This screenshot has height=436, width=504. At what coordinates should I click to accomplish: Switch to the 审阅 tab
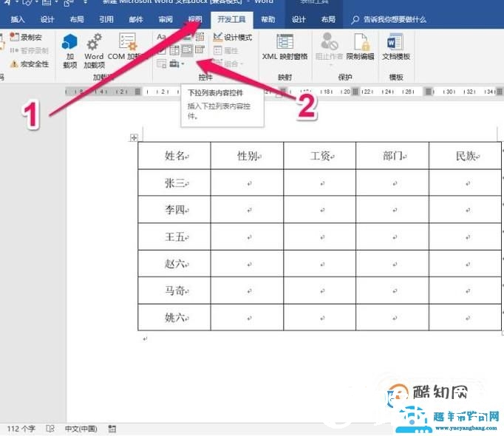click(166, 20)
